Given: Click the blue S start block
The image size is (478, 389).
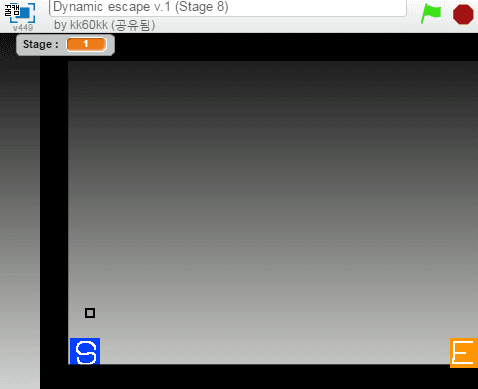Looking at the screenshot, I should click(x=85, y=351).
